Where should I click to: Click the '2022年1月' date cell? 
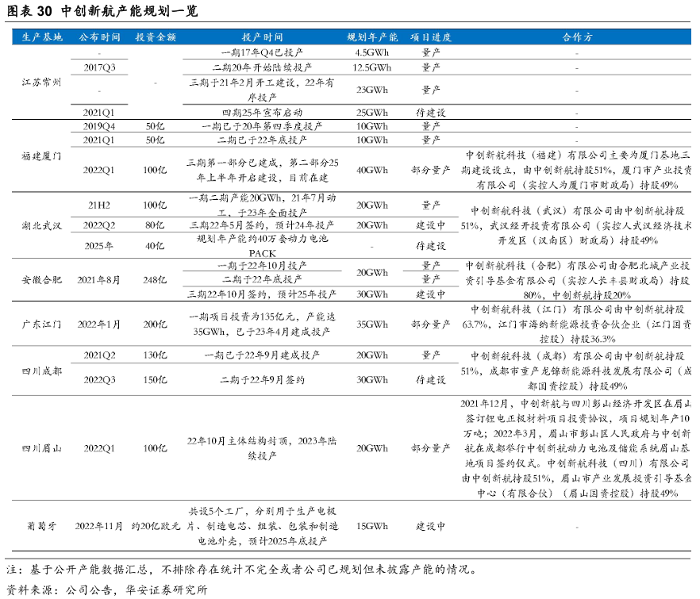click(x=99, y=324)
